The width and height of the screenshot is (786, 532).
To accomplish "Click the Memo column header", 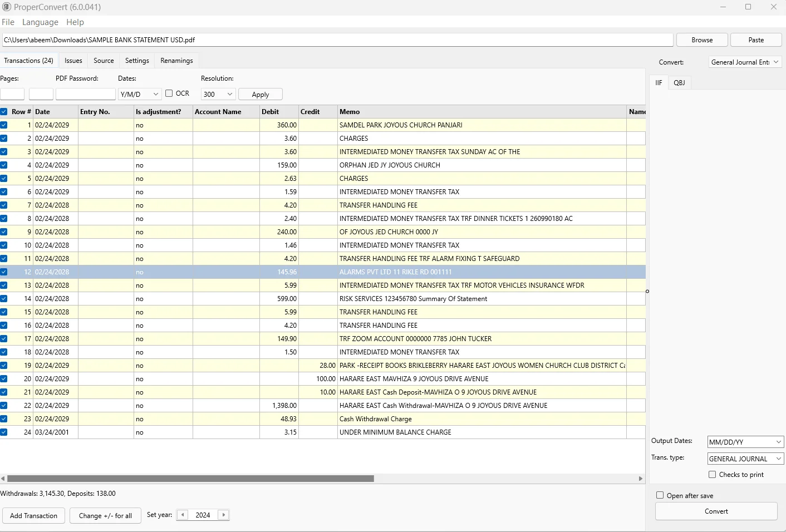I will pyautogui.click(x=482, y=112).
